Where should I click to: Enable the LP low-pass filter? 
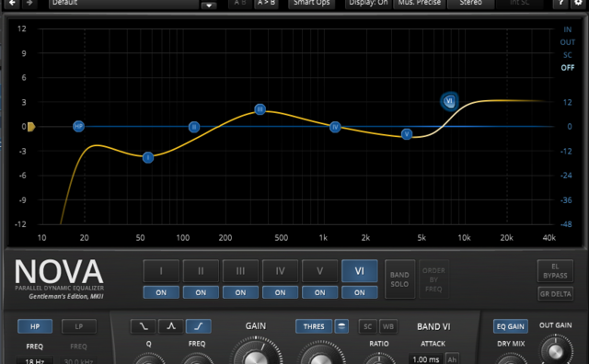point(79,326)
